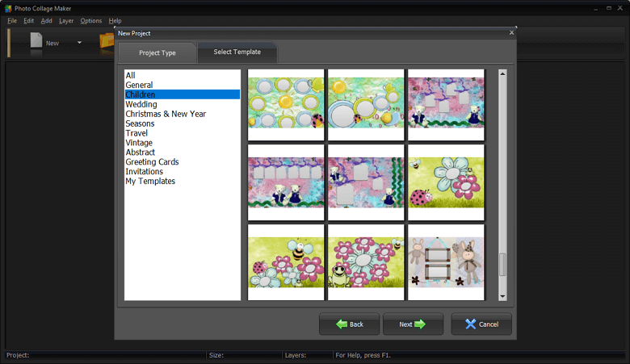
Task: Click the template list scrollbar thumb
Action: coord(502,265)
